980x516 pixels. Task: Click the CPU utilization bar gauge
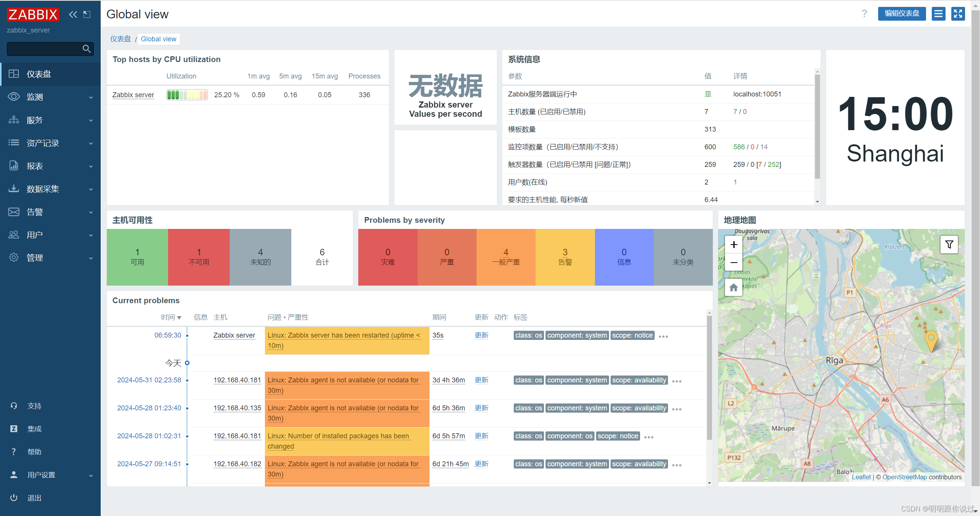(187, 95)
